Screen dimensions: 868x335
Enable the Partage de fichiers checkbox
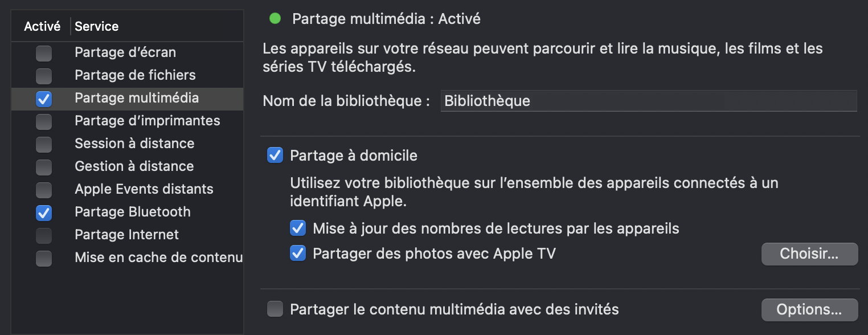click(44, 76)
